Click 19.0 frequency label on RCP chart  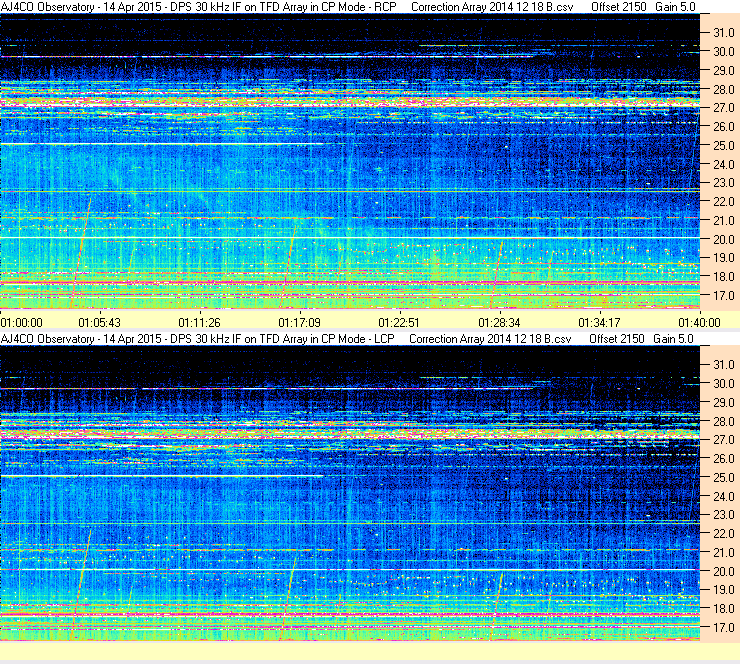point(723,258)
